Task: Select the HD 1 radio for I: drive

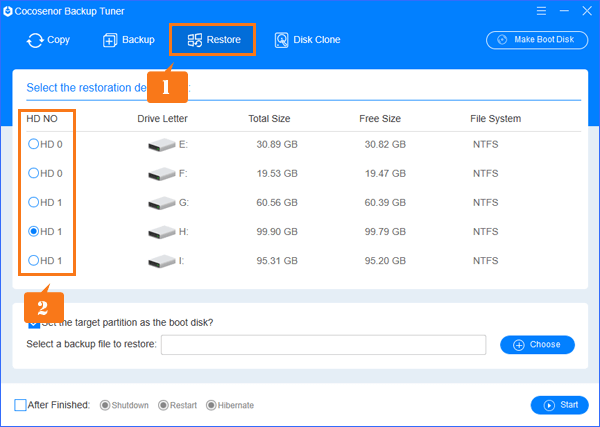Action: click(34, 261)
